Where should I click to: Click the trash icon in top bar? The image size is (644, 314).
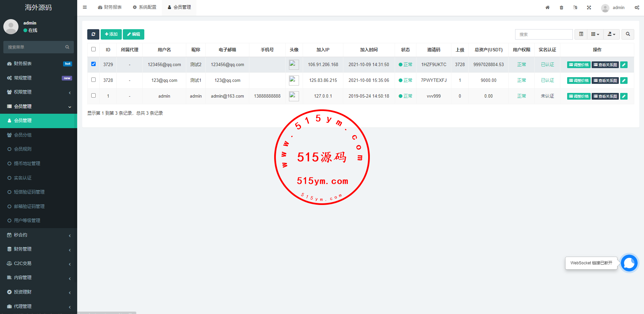pyautogui.click(x=561, y=7)
